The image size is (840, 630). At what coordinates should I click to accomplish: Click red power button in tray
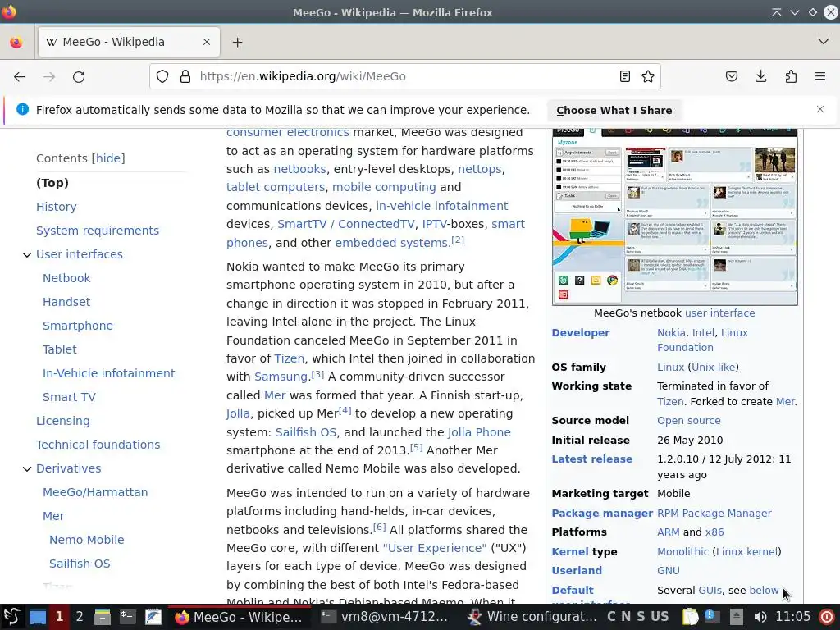point(827,617)
